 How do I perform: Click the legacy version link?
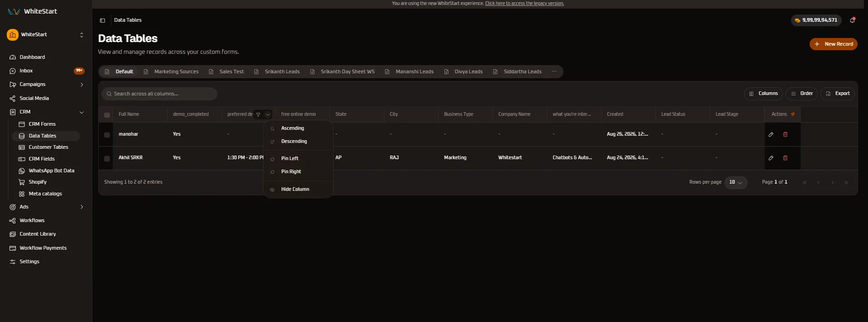[525, 4]
